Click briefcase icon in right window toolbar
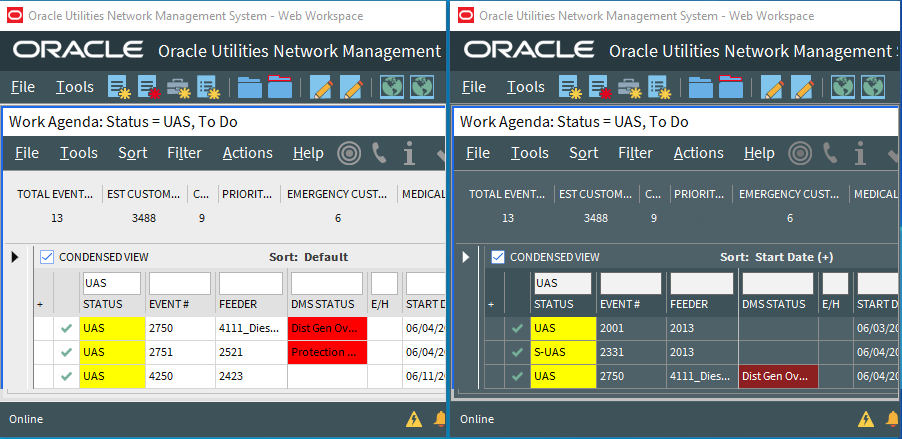Viewport: 902px width, 439px height. click(x=630, y=87)
